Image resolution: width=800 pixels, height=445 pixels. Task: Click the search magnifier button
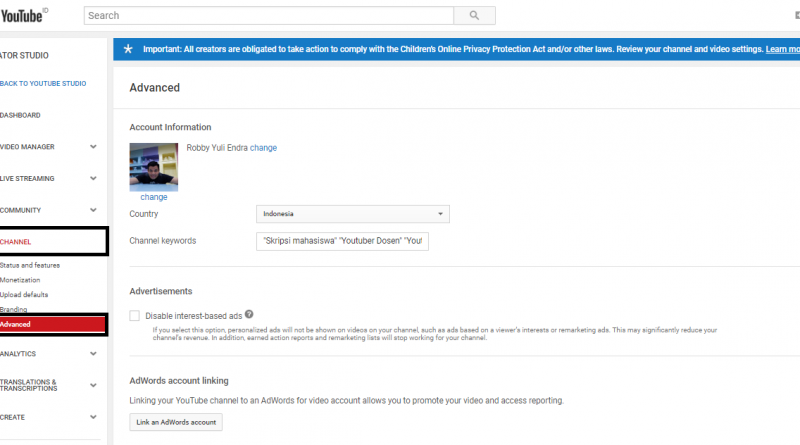pos(474,15)
